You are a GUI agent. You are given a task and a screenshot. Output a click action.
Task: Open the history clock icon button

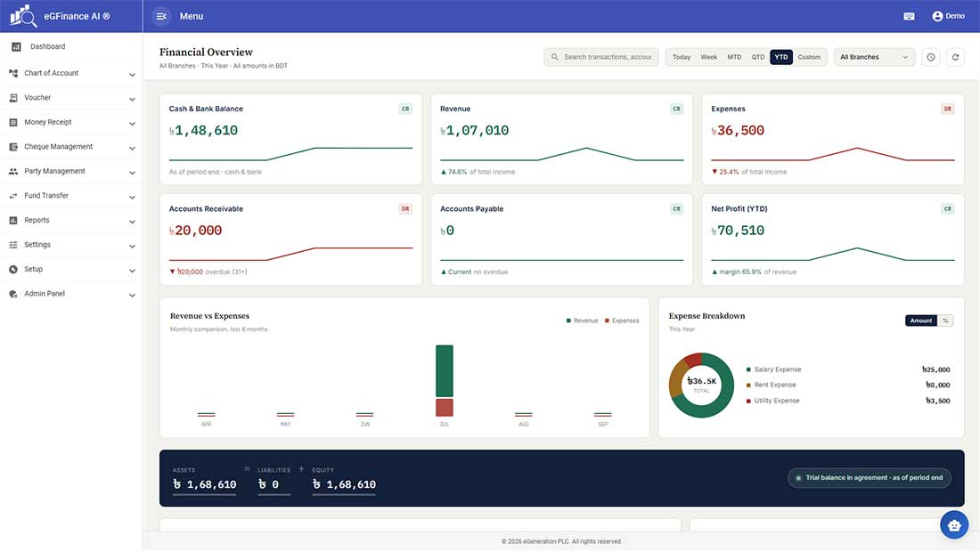pyautogui.click(x=931, y=57)
